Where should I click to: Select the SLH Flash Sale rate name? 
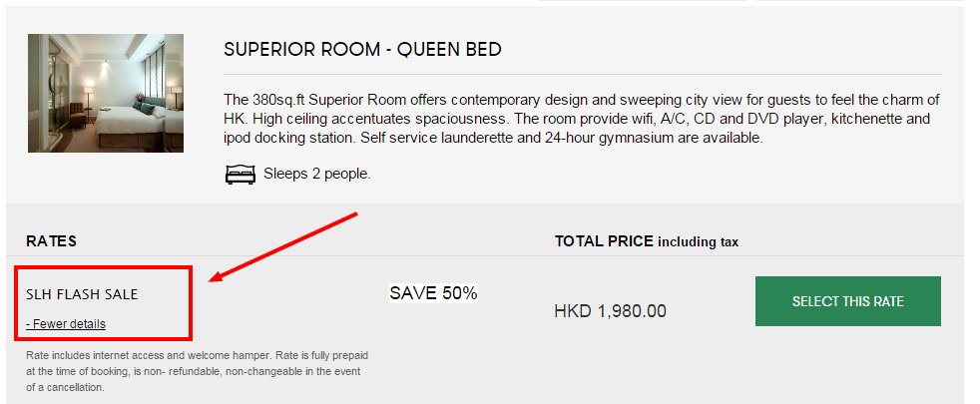(82, 294)
